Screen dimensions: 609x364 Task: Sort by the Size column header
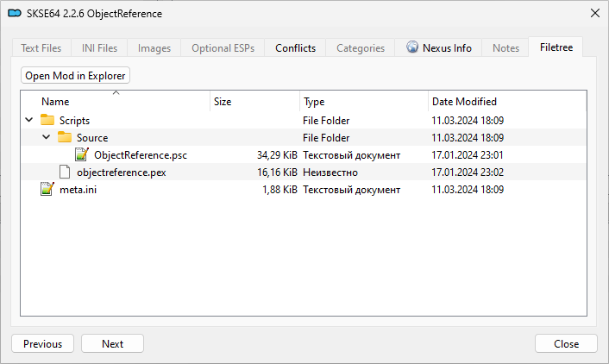[254, 102]
